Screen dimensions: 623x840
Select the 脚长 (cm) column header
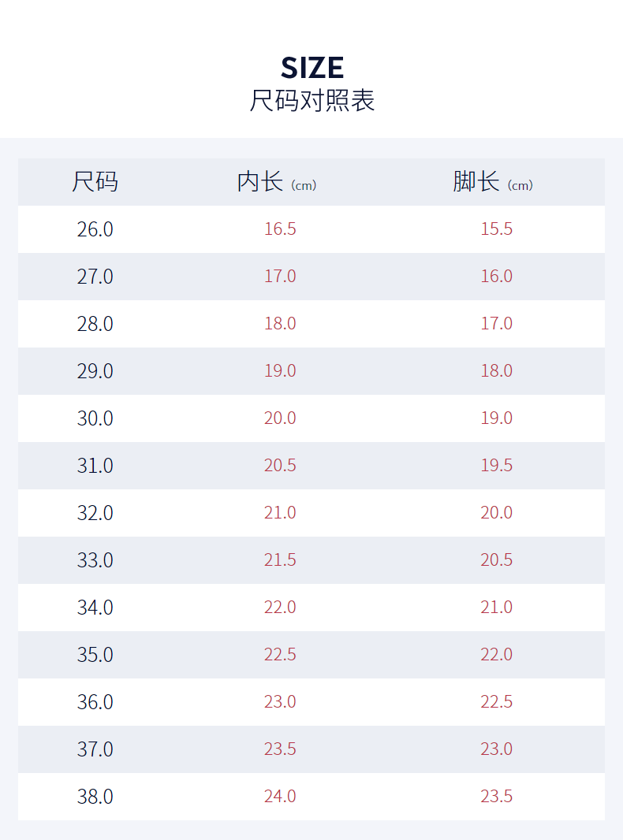point(493,182)
